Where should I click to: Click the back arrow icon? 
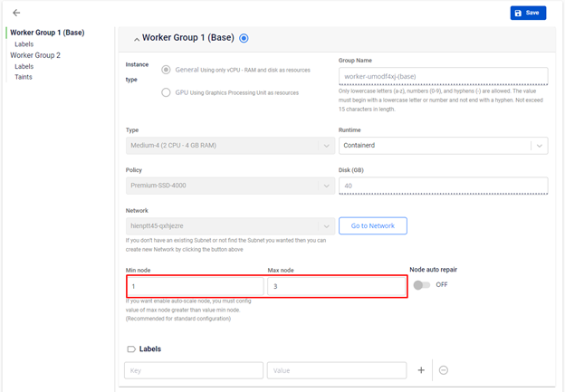click(16, 13)
